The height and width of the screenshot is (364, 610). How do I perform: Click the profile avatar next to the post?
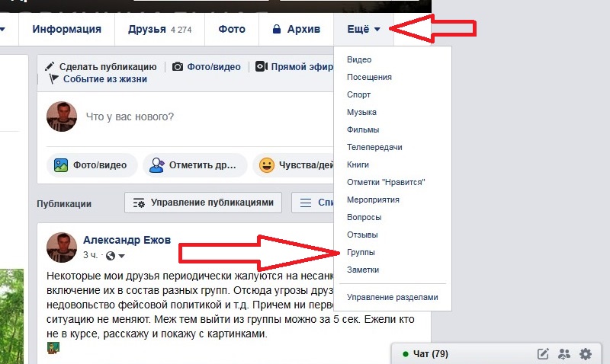click(62, 247)
